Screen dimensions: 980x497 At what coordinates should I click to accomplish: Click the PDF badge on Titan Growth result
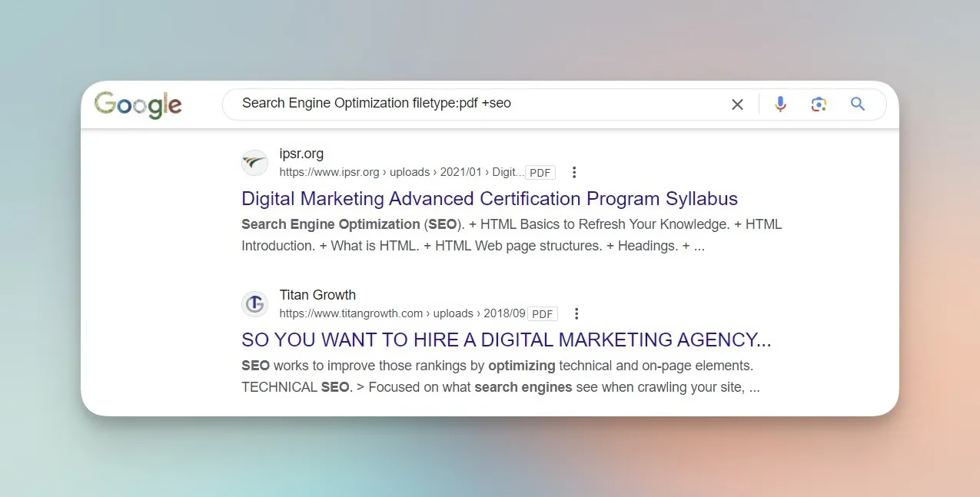(x=543, y=314)
